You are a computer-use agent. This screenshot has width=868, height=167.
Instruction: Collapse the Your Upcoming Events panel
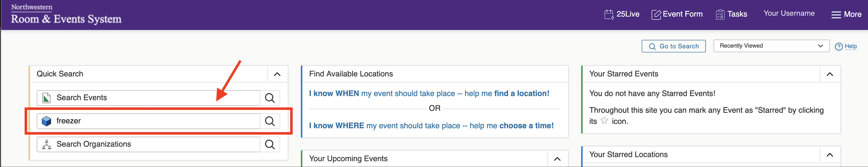coord(557,159)
